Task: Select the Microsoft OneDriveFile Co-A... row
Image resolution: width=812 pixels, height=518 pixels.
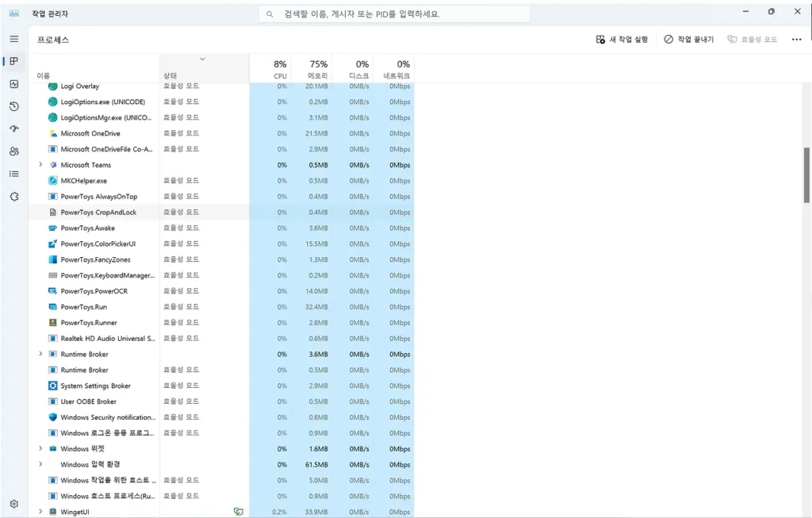Action: 221,149
